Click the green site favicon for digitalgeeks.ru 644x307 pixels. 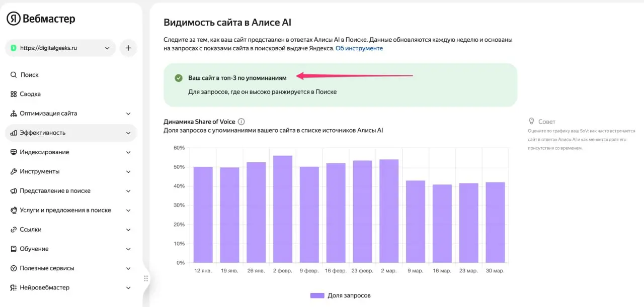tap(14, 48)
